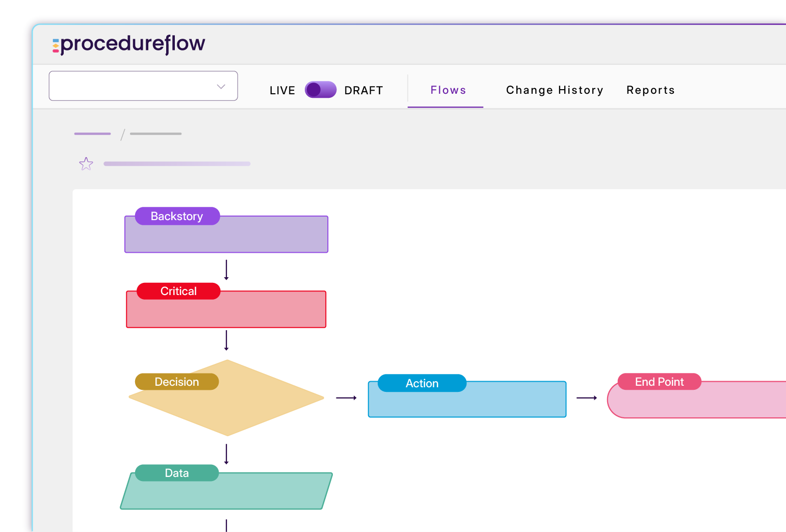The width and height of the screenshot is (786, 532).
Task: Click arrow between Decision and Action
Action: click(x=346, y=398)
